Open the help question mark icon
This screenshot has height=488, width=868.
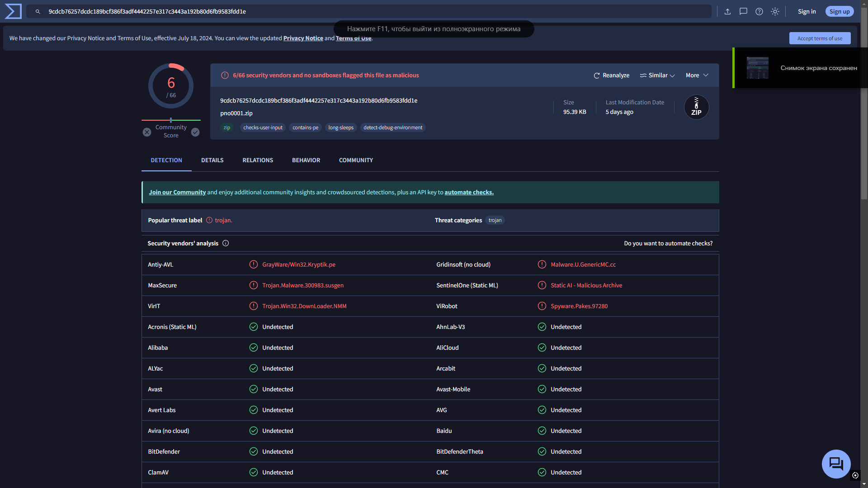[759, 12]
